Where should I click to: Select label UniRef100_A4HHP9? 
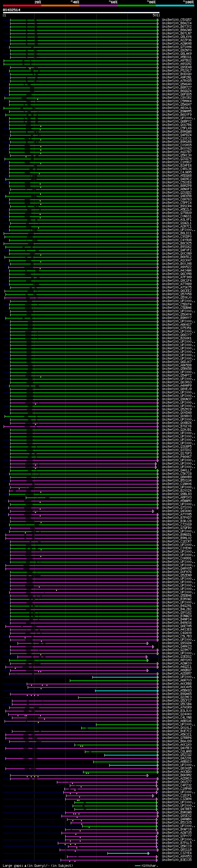point(176,386)
